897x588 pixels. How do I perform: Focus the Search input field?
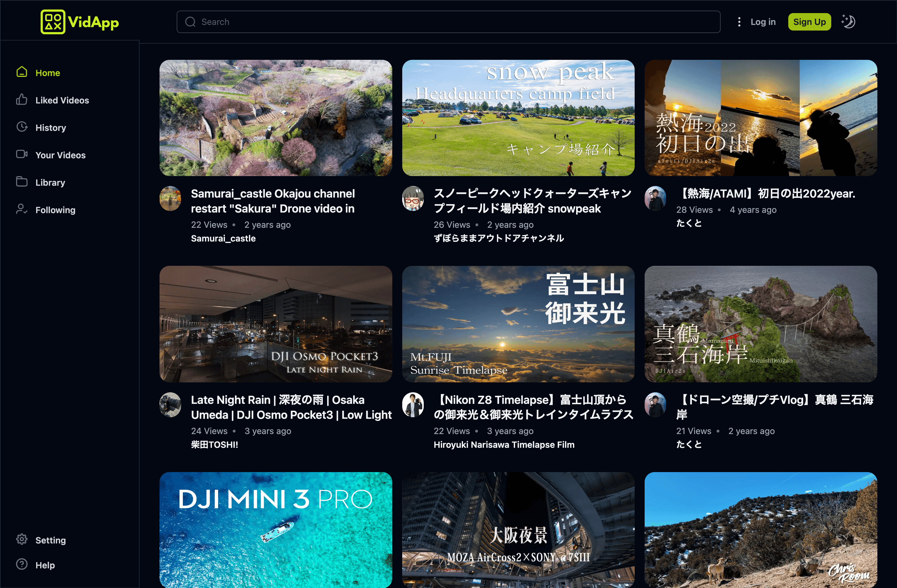coord(448,22)
